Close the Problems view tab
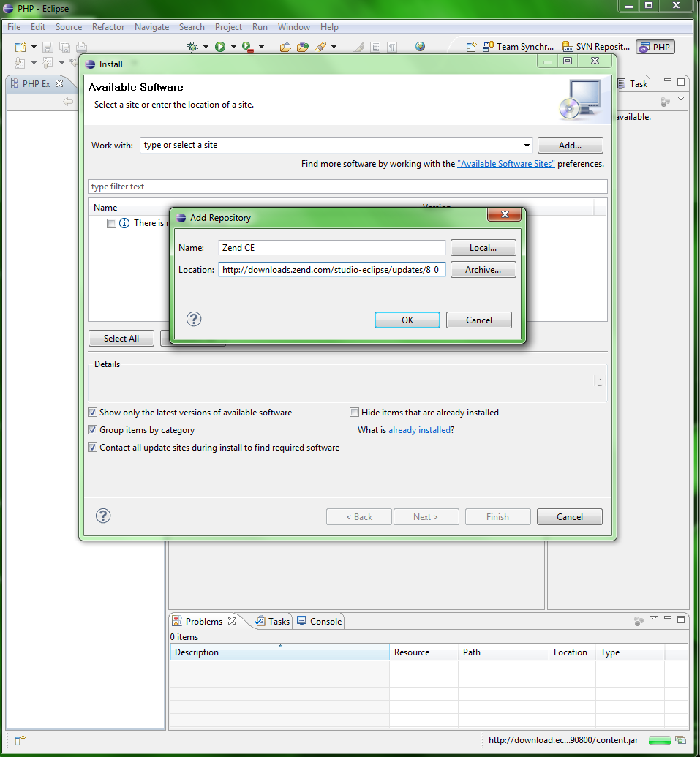The image size is (700, 757). 232,621
